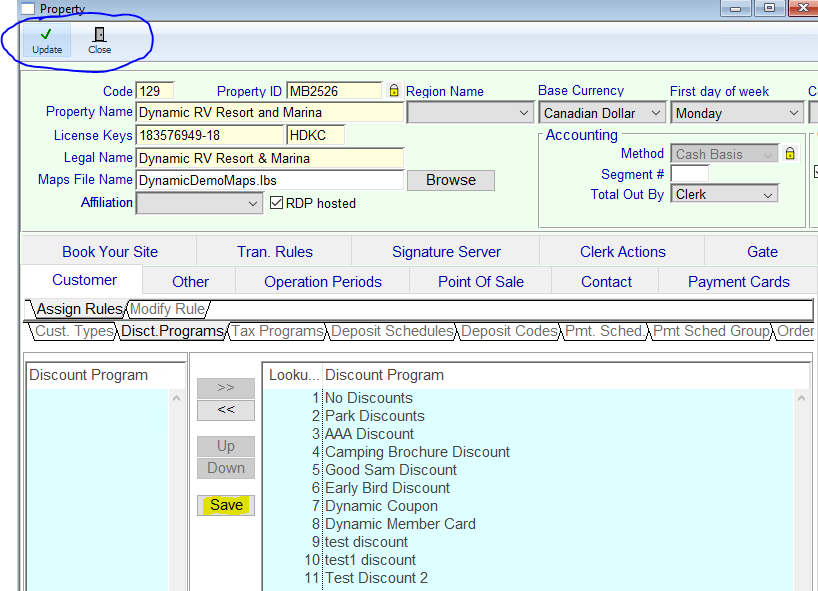Open the Base Currency dropdown showing Canadian Dollar

[602, 113]
